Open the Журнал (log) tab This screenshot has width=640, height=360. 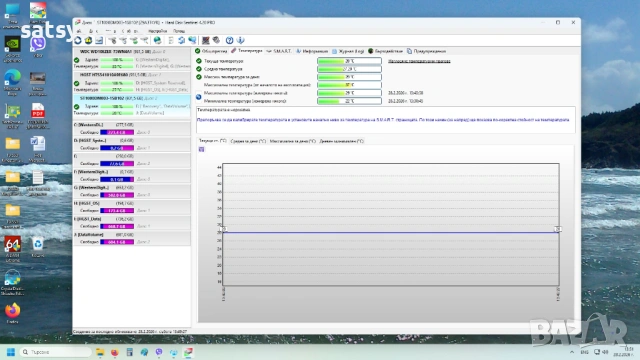click(348, 51)
